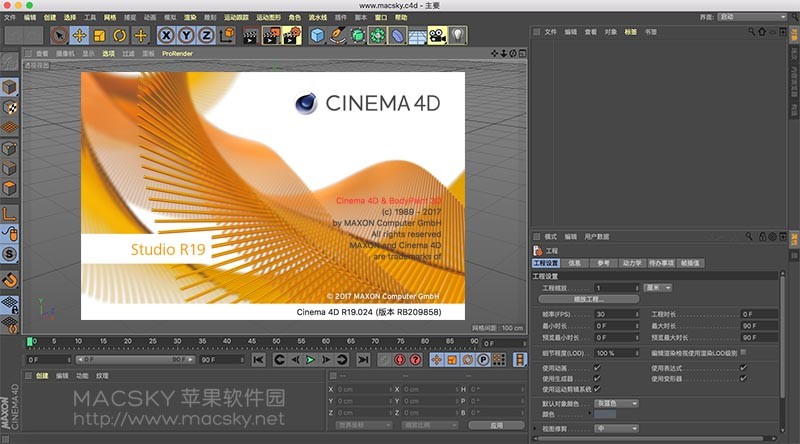This screenshot has height=444, width=800.
Task: Open the world coordinate dropdown in coordinates panel
Action: pos(364,425)
